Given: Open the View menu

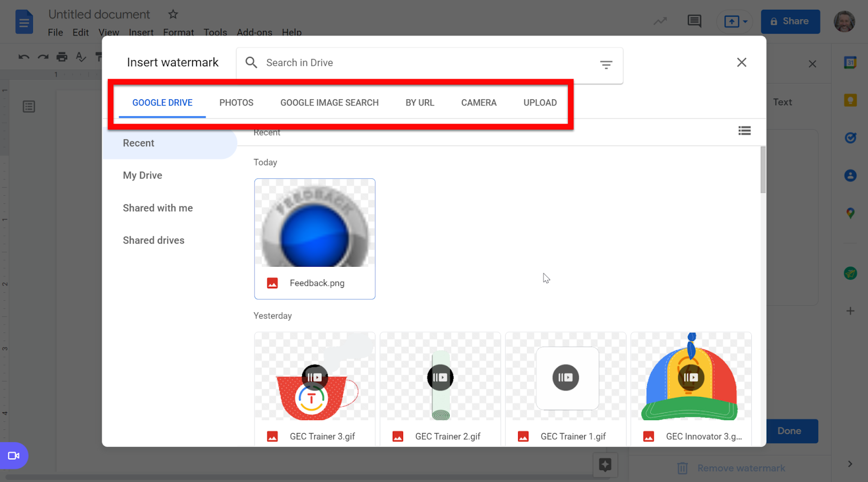Looking at the screenshot, I should [x=109, y=33].
